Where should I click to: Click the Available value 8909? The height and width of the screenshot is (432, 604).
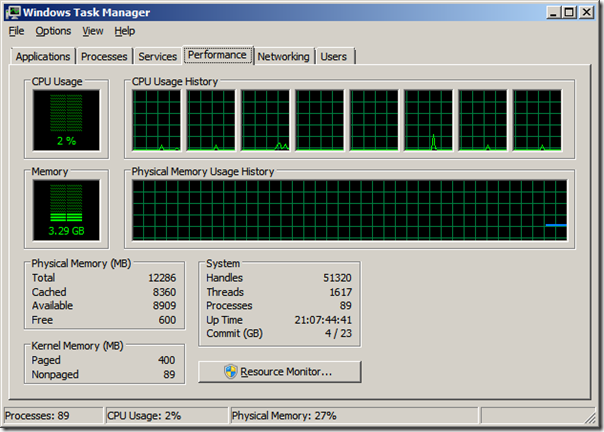tap(164, 306)
